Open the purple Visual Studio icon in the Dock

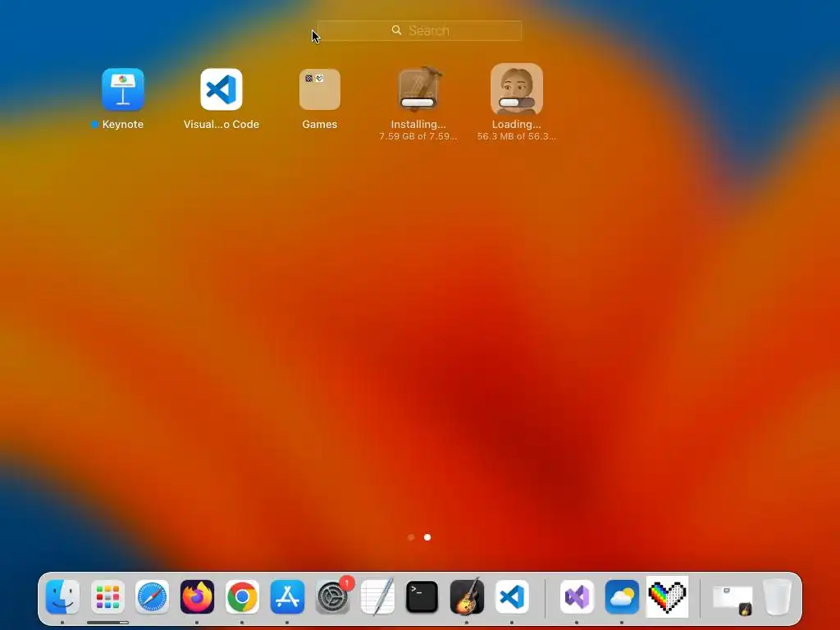click(x=577, y=597)
